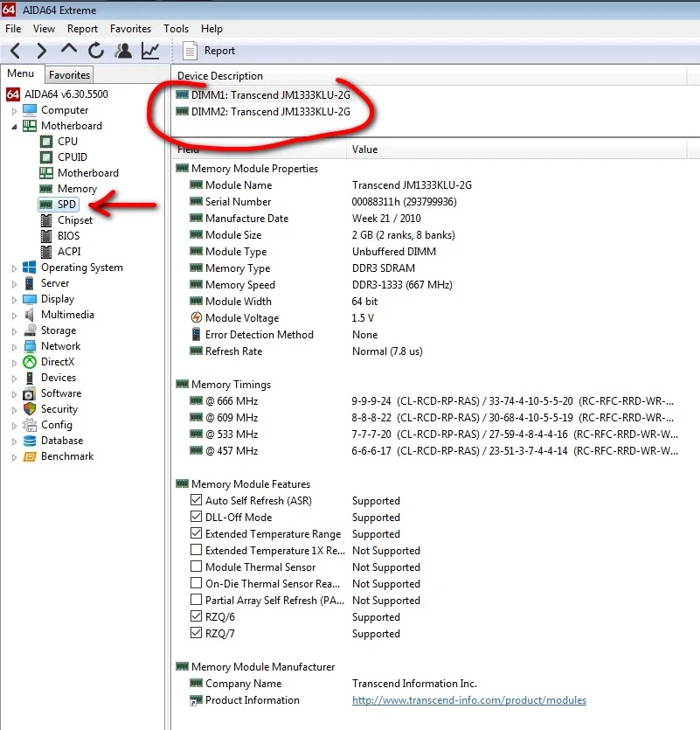Open the transcend-info.com product link
Screen dimensions: 700x730
coord(469,700)
